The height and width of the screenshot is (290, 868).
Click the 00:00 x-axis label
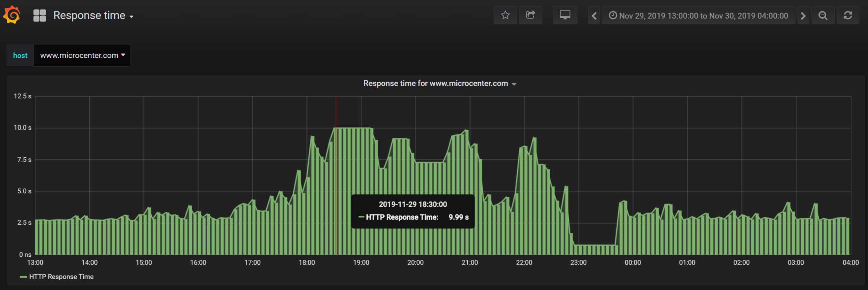[633, 263]
